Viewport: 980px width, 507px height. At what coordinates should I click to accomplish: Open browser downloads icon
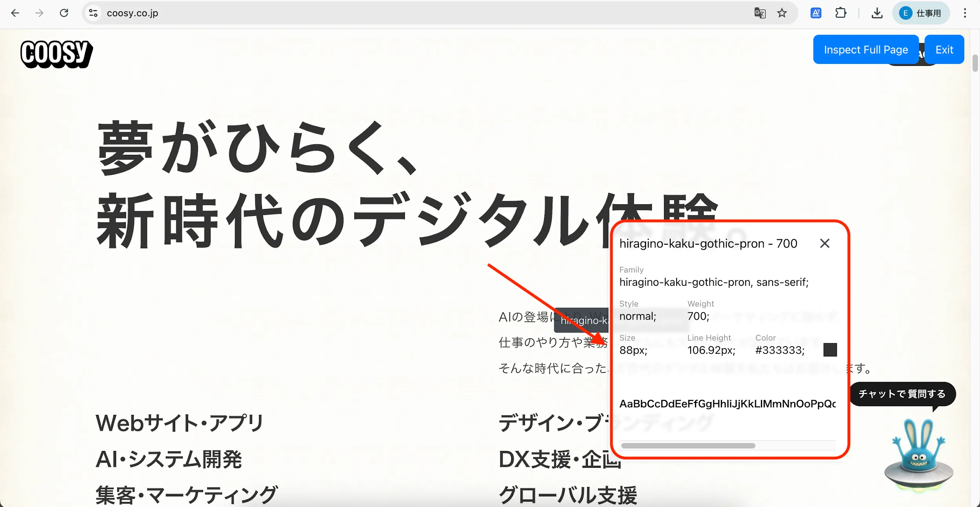tap(877, 13)
